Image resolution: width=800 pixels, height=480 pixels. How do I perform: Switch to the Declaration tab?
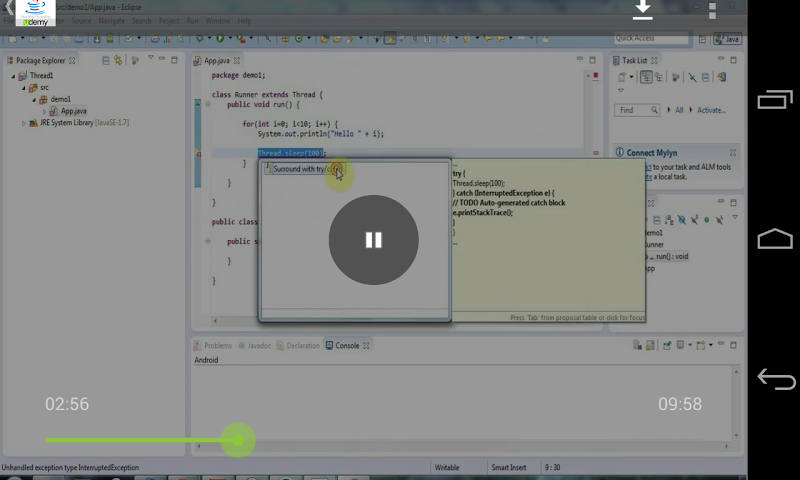pyautogui.click(x=298, y=346)
